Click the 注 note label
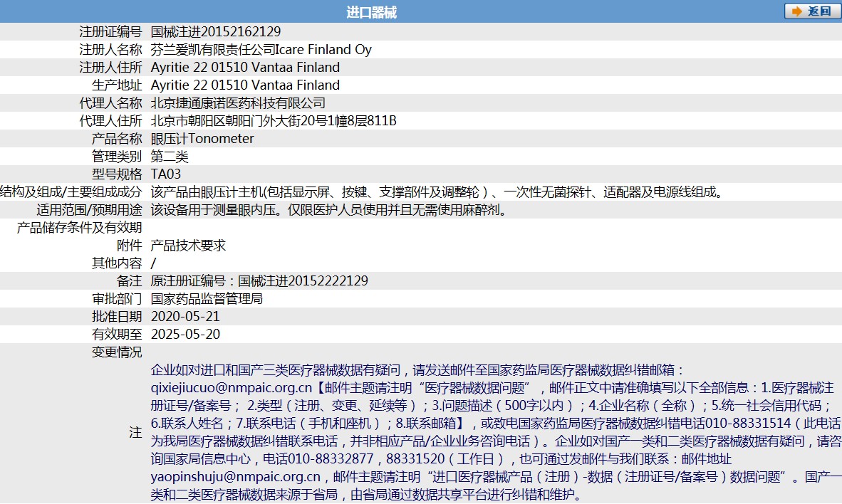The width and height of the screenshot is (842, 504). pos(135,432)
